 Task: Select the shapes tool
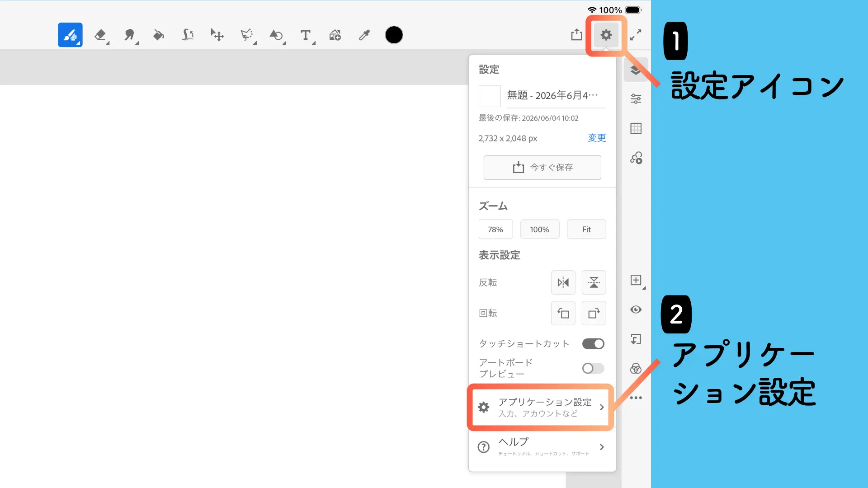[276, 35]
